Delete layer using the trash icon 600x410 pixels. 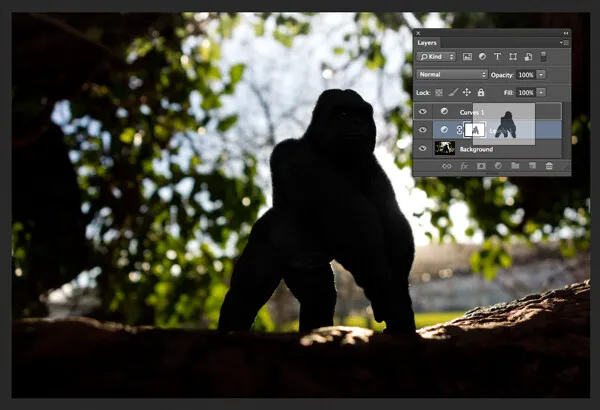pos(549,166)
